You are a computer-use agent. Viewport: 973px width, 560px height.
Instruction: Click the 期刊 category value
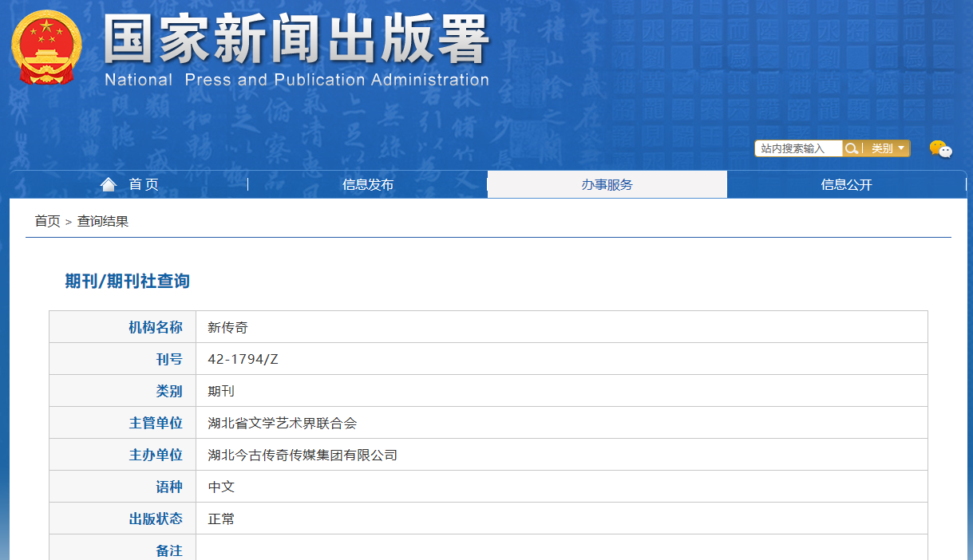point(221,391)
